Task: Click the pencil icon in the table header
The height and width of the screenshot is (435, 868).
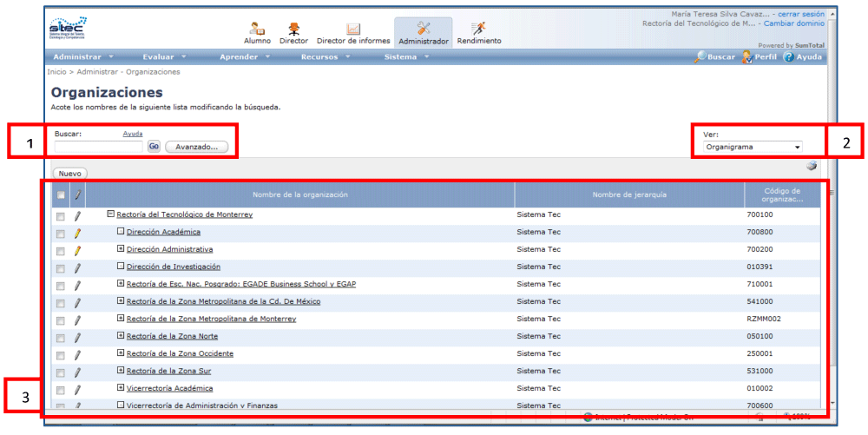Action: click(77, 194)
